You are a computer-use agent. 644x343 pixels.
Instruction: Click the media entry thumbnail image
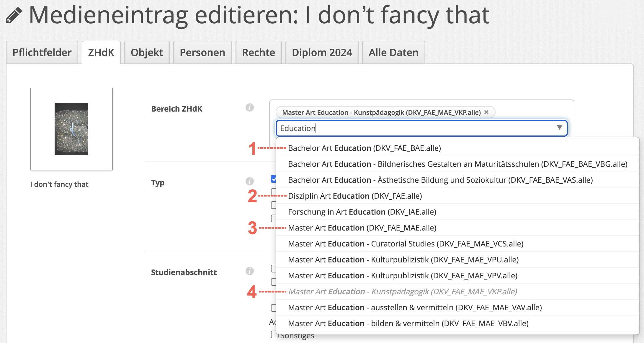click(x=71, y=129)
